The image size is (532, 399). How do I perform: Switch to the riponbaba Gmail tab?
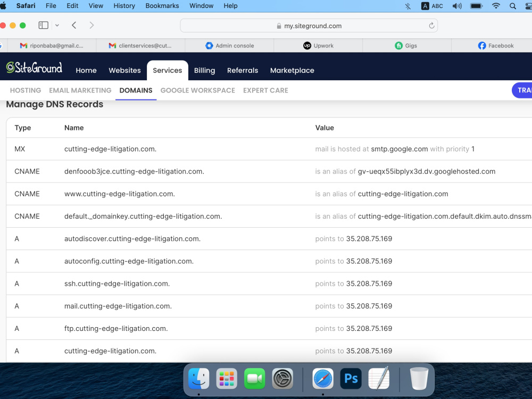52,45
